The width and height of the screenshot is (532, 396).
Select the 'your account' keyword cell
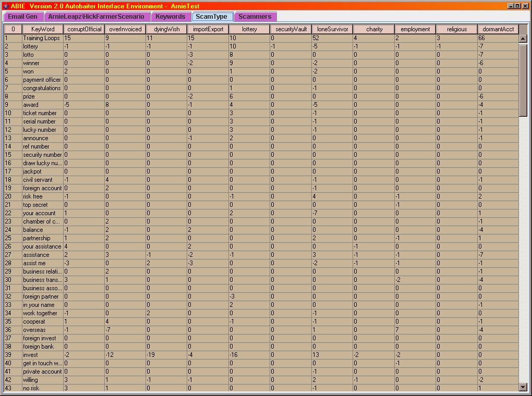pyautogui.click(x=43, y=213)
